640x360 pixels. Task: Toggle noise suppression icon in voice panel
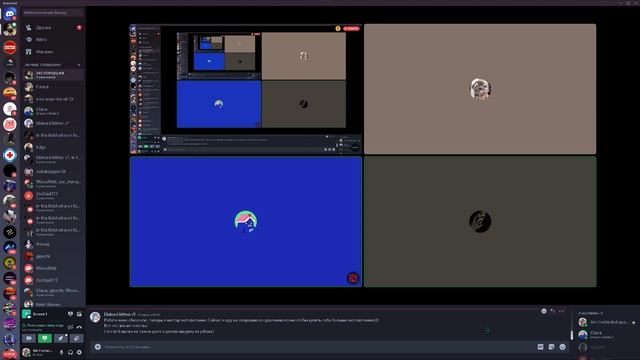click(x=70, y=327)
